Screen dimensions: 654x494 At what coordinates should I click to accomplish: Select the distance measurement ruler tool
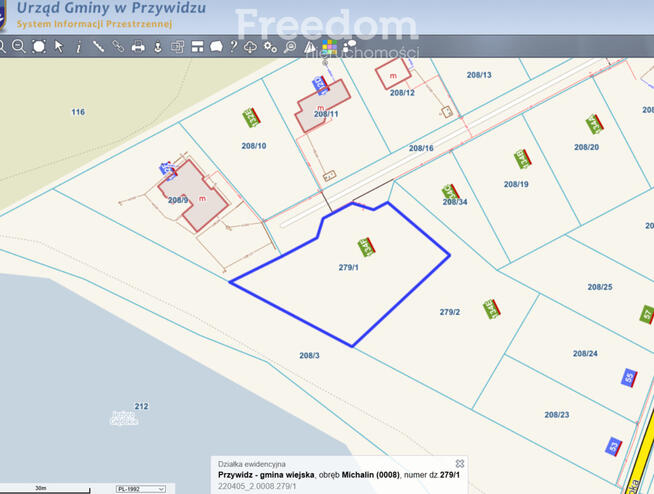98,46
